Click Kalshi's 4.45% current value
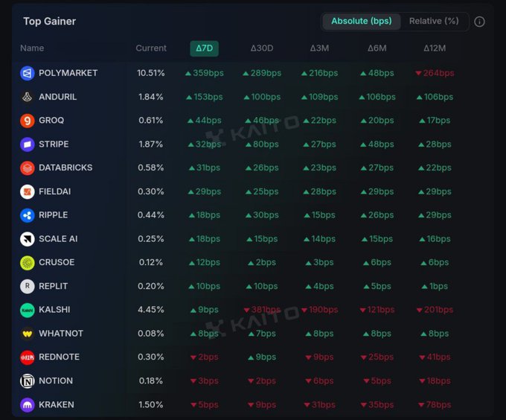This screenshot has height=420, width=506. pyautogui.click(x=151, y=310)
